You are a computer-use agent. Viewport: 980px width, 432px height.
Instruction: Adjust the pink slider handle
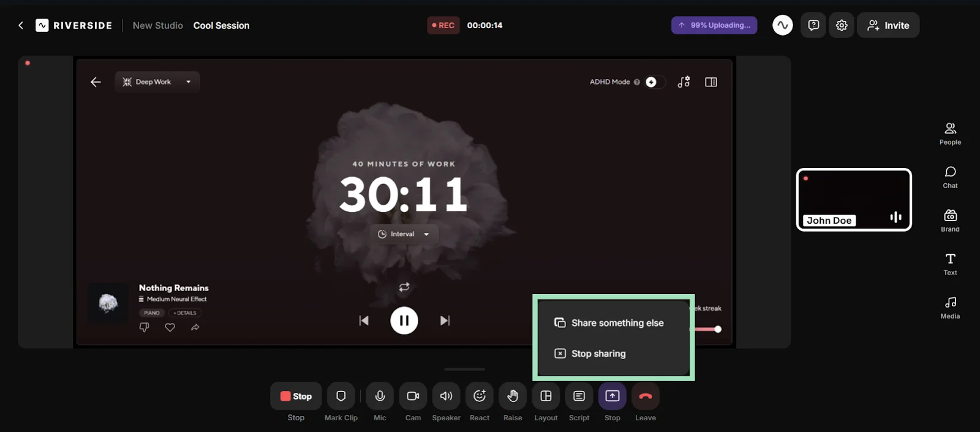click(718, 329)
